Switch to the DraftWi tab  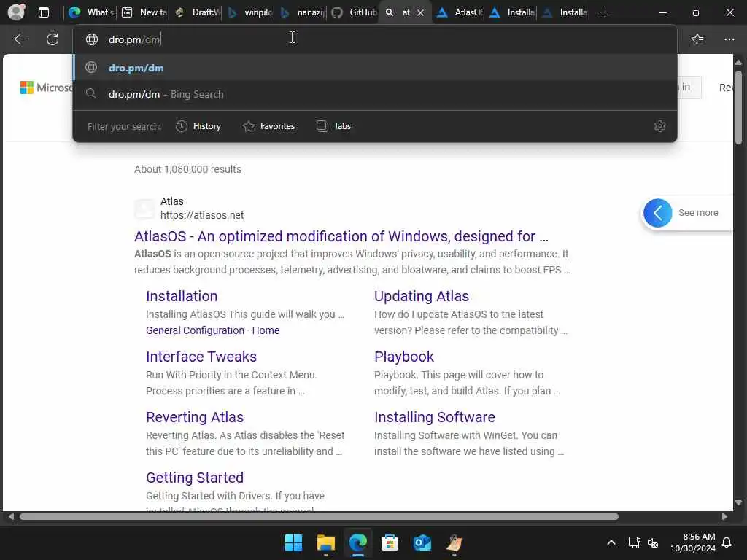[x=196, y=12]
